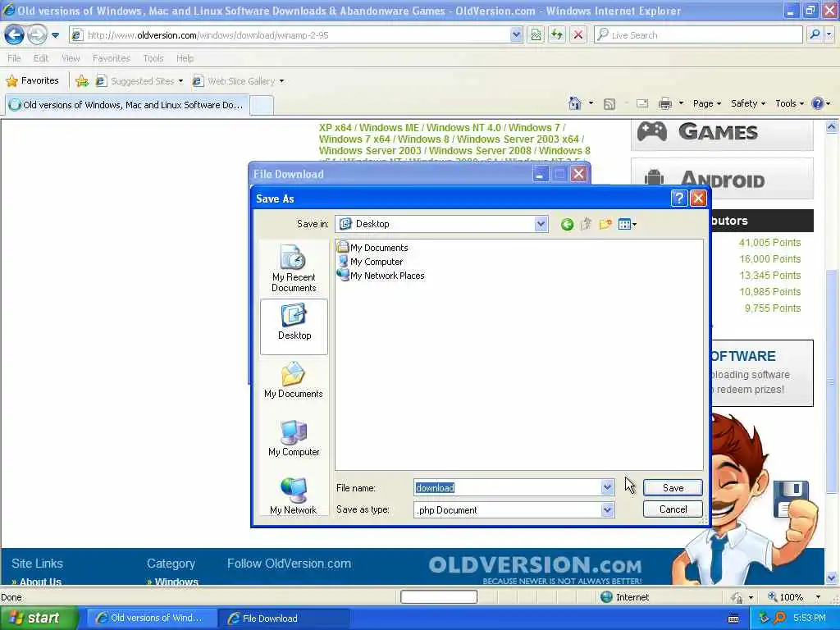Click the File name text field

point(507,487)
